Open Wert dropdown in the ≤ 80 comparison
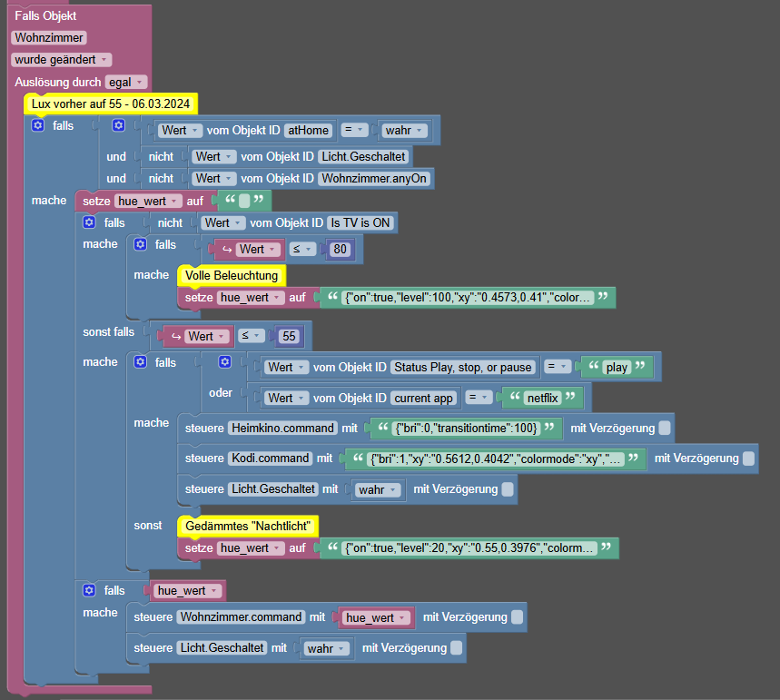The height and width of the screenshot is (700, 780). coord(258,250)
